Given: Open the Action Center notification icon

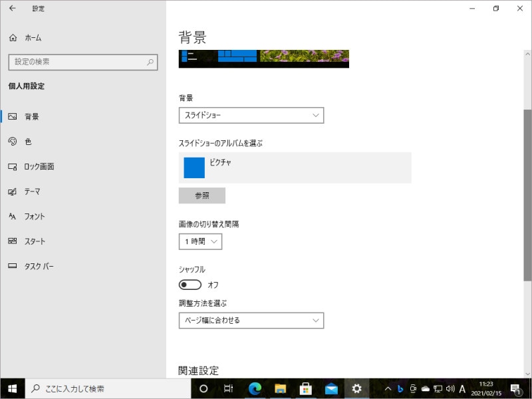Looking at the screenshot, I should [517, 388].
